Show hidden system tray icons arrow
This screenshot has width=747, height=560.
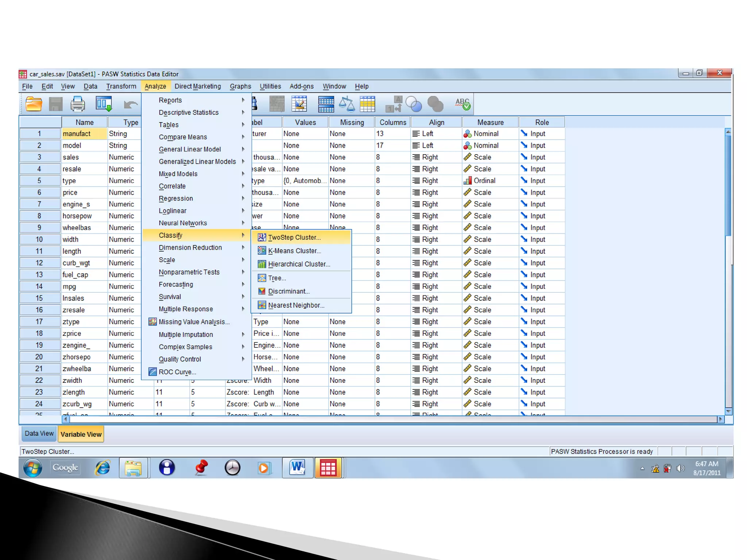642,468
